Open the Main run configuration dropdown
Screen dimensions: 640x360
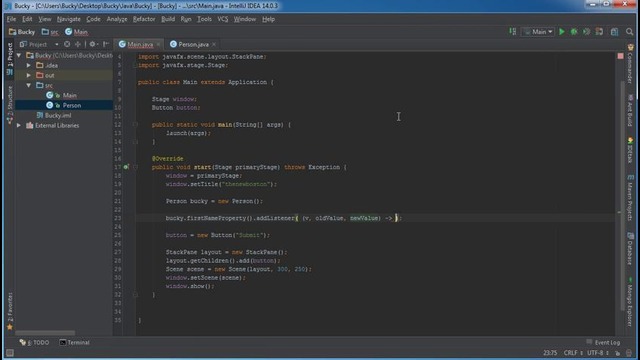coord(538,32)
